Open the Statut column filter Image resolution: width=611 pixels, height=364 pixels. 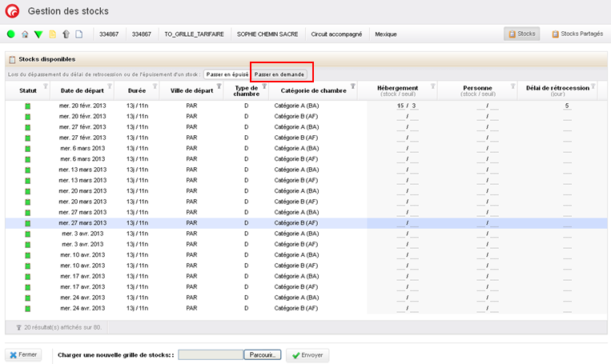coord(45,86)
